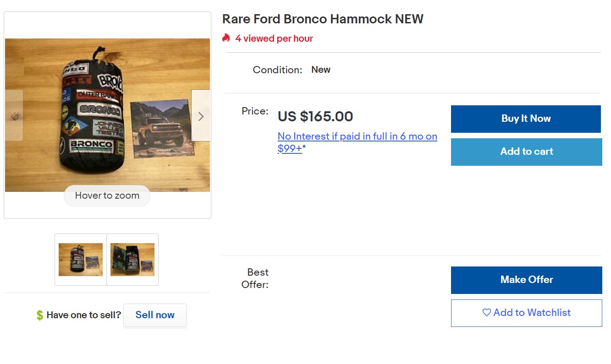Show the next product photo

click(x=201, y=116)
